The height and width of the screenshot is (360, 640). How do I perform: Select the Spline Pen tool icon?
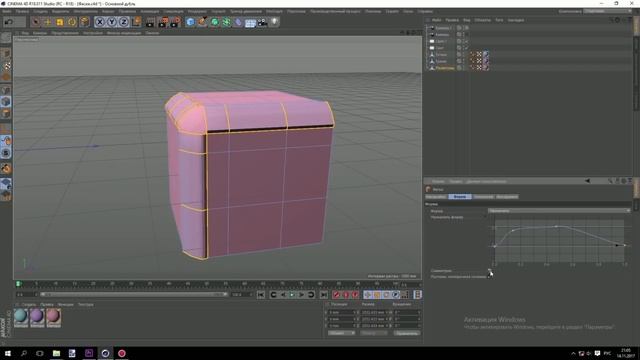(202, 22)
